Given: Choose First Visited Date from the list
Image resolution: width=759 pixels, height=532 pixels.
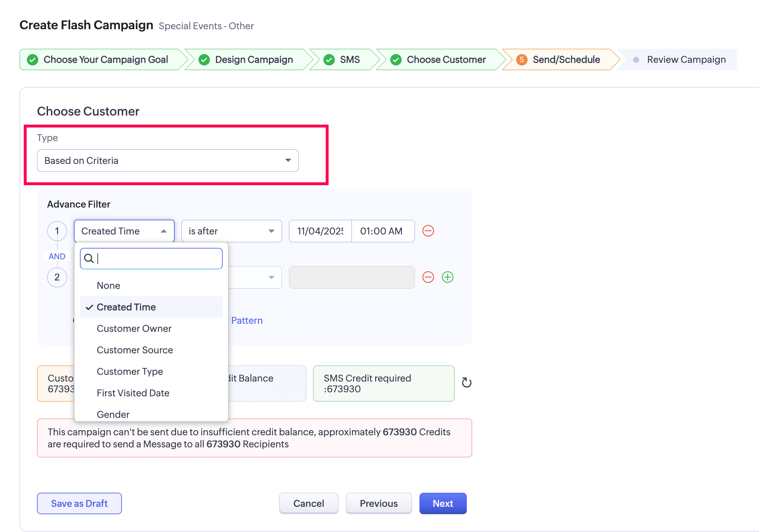Looking at the screenshot, I should 151,393.
